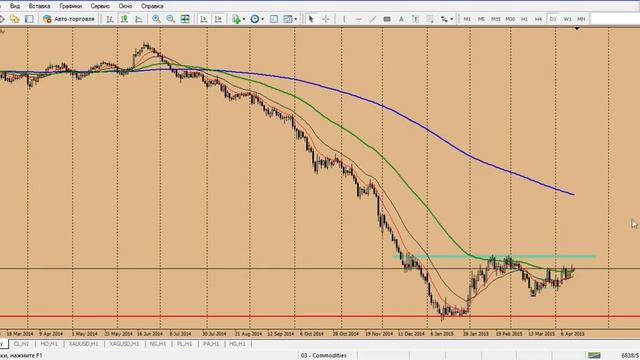This screenshot has height=360, width=640.
Task: Open the Графики menu
Action: point(70,6)
